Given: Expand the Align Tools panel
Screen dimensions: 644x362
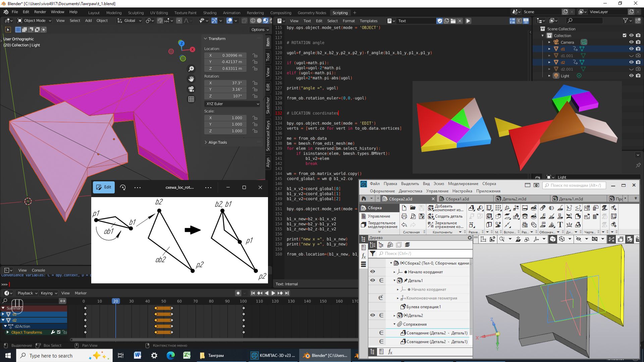Looking at the screenshot, I should point(218,142).
